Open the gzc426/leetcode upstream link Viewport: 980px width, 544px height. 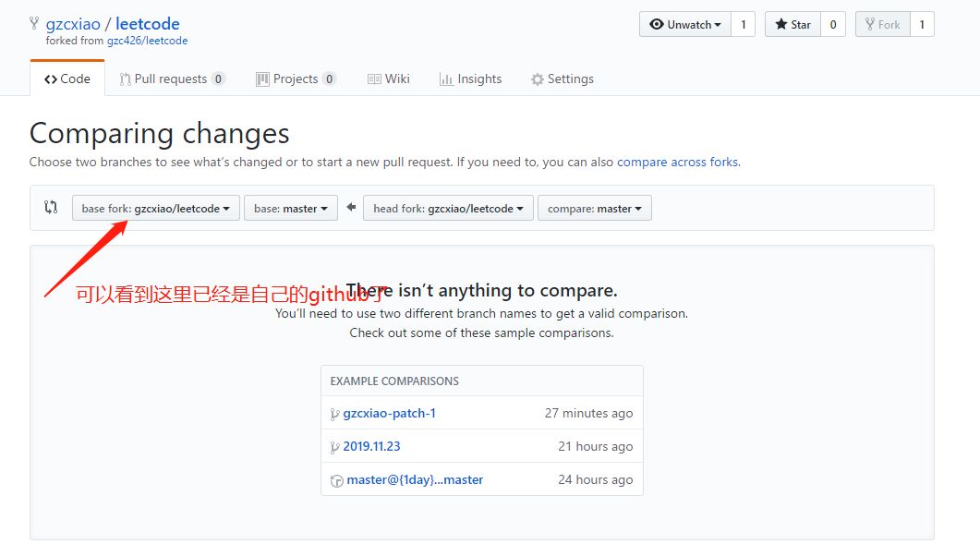click(x=147, y=41)
